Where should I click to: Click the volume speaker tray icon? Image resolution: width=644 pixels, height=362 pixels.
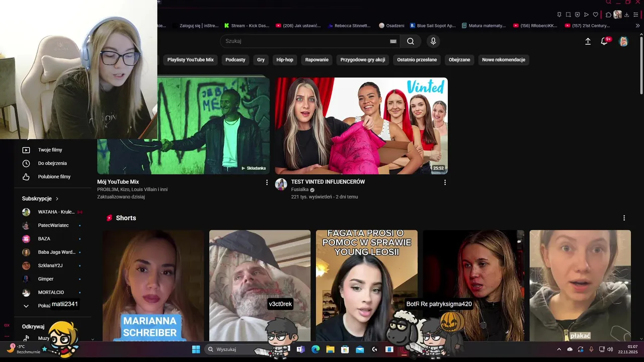tap(610, 349)
